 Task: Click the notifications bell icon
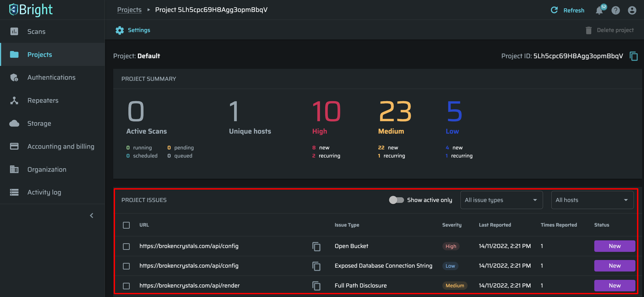click(599, 10)
